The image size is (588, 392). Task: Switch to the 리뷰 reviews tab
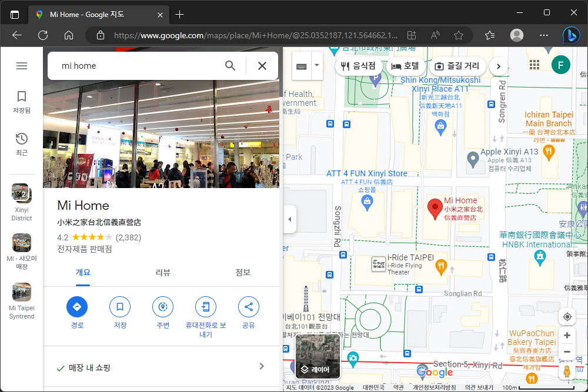(x=163, y=273)
